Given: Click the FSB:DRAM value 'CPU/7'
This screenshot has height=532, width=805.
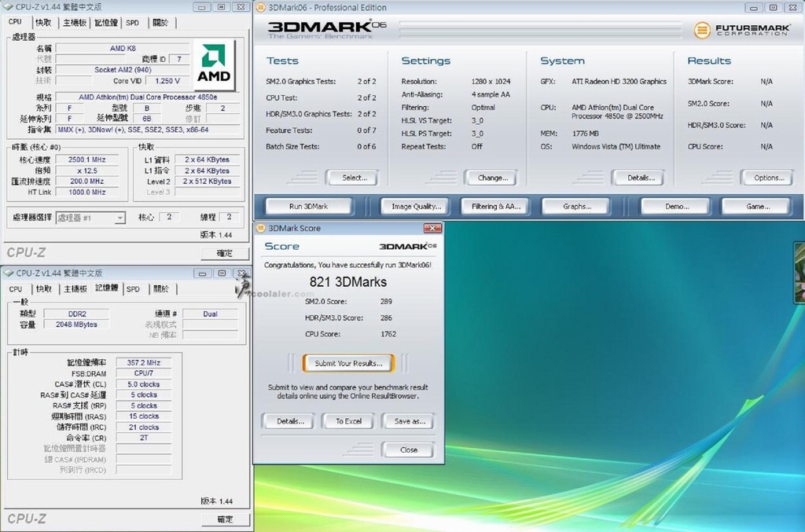Looking at the screenshot, I should pos(144,373).
